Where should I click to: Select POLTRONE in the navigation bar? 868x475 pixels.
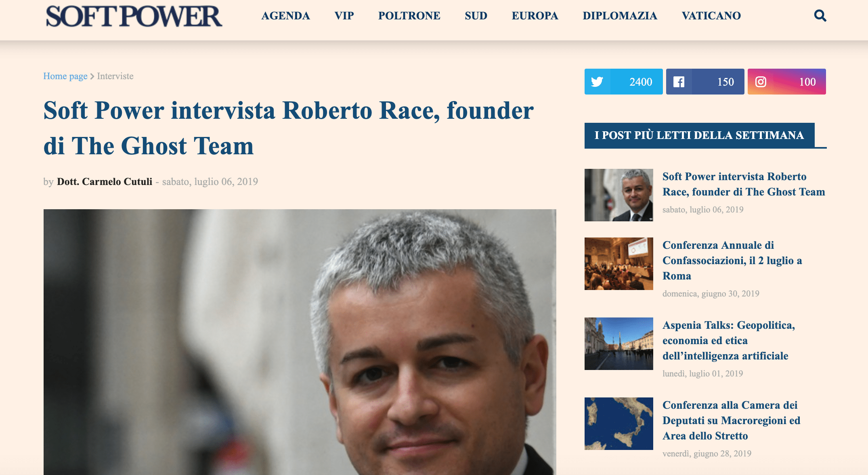point(409,16)
